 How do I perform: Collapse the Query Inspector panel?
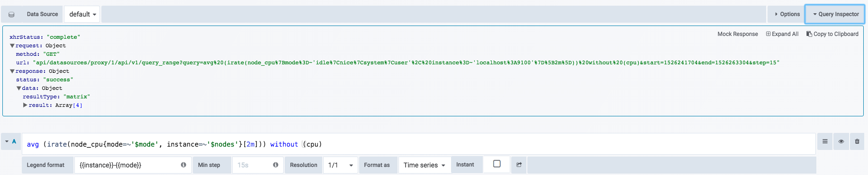tap(835, 14)
